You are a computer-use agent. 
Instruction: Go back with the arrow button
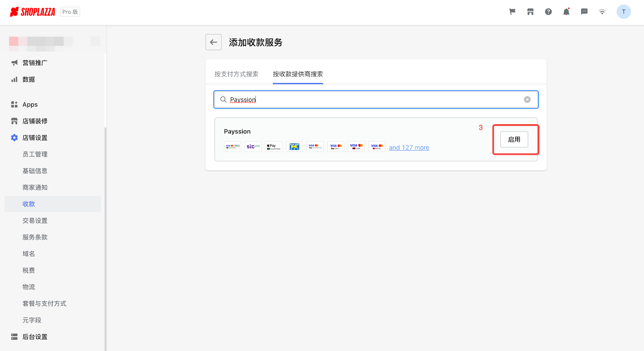(x=214, y=42)
